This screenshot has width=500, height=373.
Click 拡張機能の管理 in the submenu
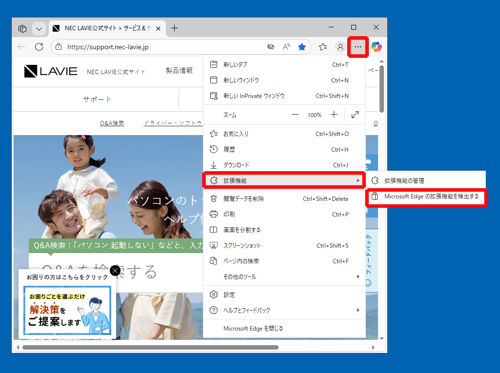[426, 181]
